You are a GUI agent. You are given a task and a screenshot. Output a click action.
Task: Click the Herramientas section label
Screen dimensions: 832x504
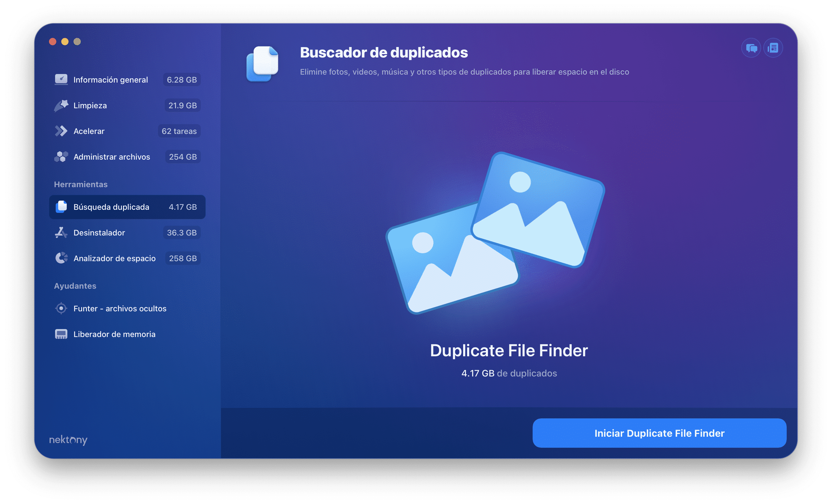point(81,184)
